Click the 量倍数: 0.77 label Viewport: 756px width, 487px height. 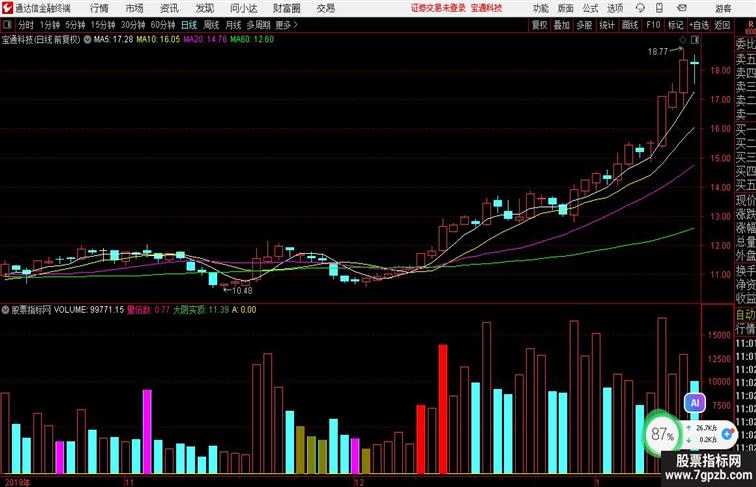[148, 310]
